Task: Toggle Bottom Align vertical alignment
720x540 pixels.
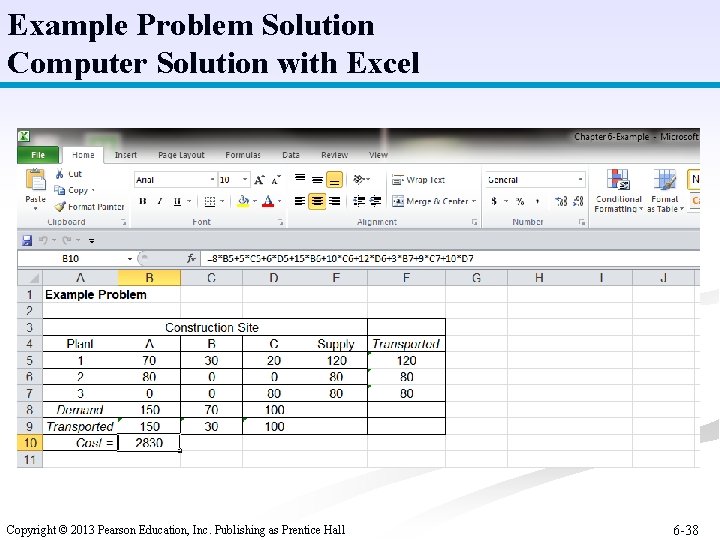Action: 334,180
